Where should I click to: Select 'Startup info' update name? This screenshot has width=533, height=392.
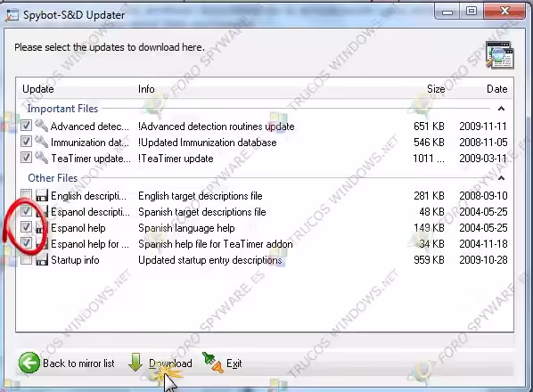[75, 260]
